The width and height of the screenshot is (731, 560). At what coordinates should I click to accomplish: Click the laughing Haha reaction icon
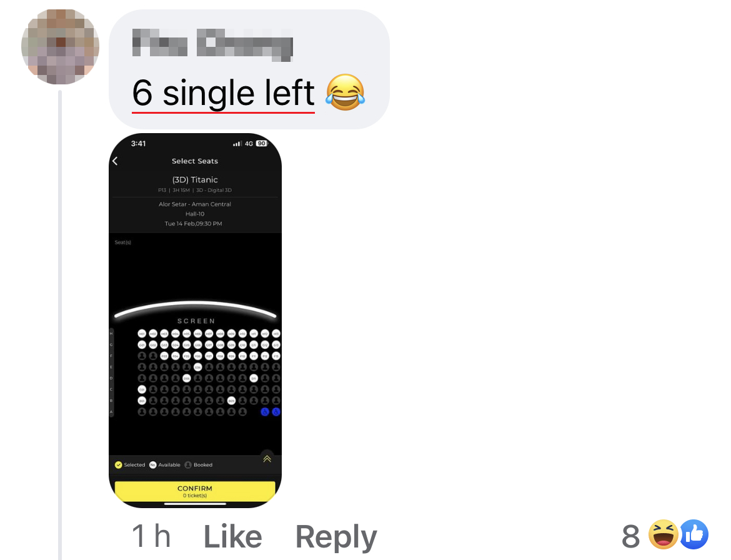(664, 534)
